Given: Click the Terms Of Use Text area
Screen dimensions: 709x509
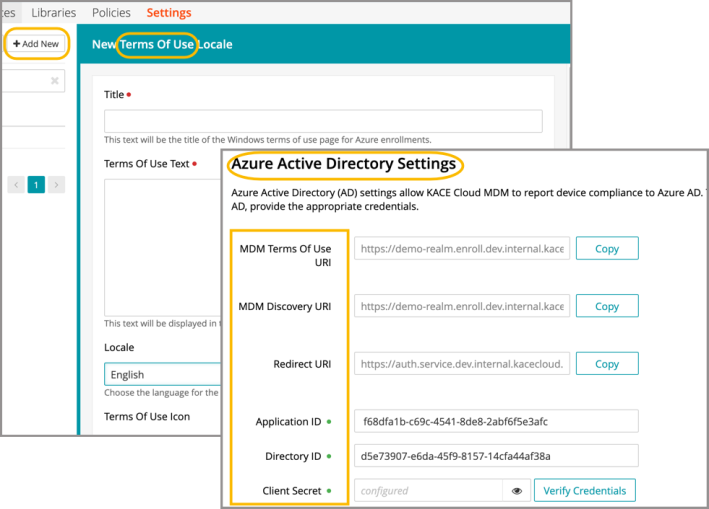Looking at the screenshot, I should click(160, 250).
